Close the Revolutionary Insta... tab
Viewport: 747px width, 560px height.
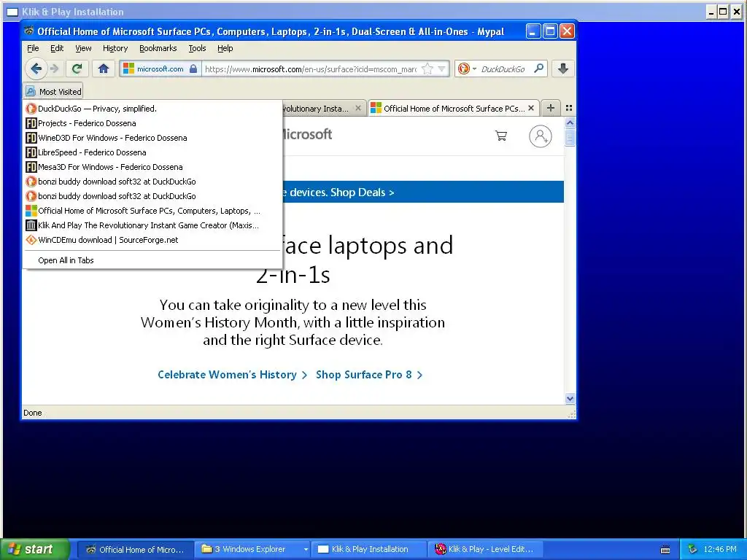357,108
